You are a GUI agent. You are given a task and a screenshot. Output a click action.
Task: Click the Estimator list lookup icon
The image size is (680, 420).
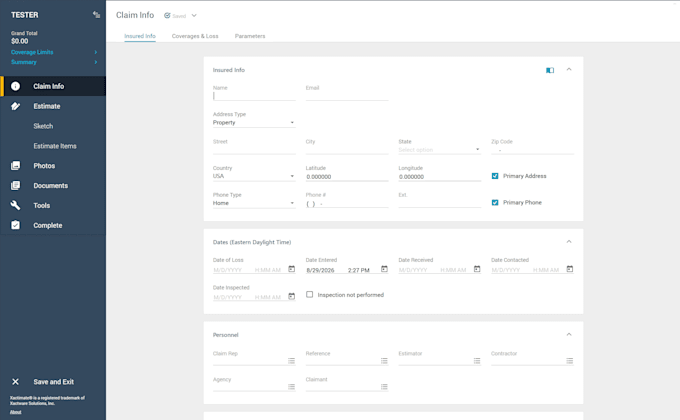[477, 361]
